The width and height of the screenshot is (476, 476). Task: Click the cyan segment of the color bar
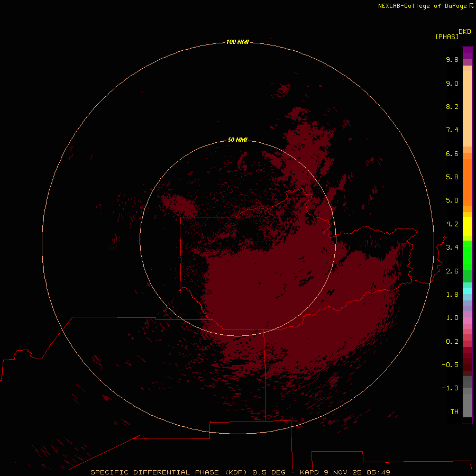[x=467, y=291]
